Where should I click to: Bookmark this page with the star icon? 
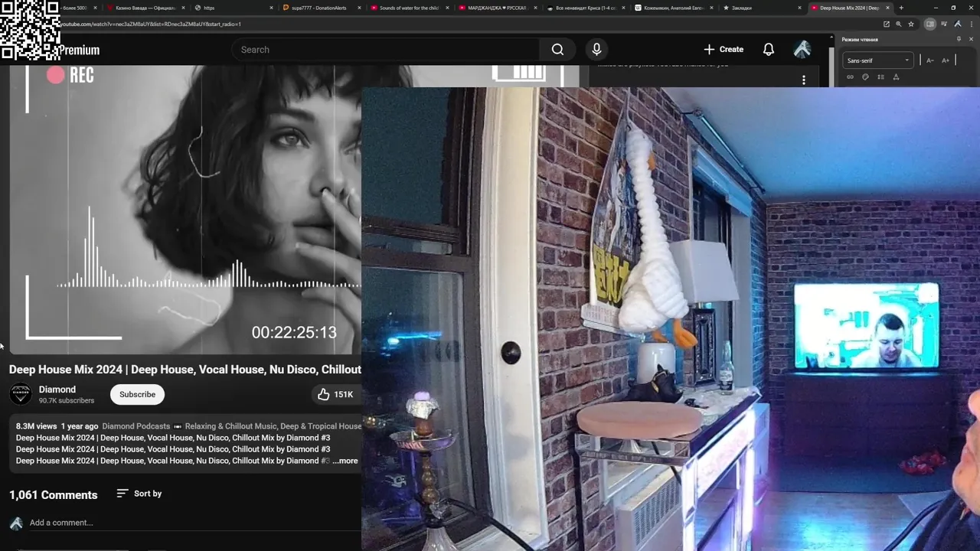point(911,24)
